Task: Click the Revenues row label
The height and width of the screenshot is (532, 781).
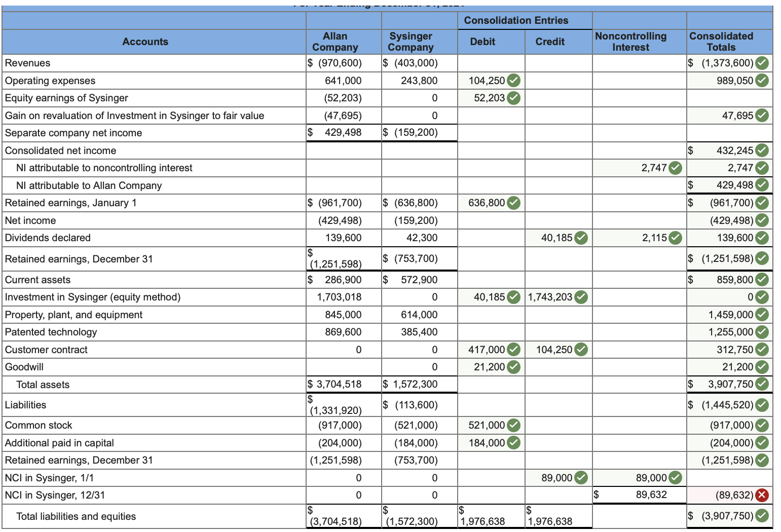Action: (27, 63)
